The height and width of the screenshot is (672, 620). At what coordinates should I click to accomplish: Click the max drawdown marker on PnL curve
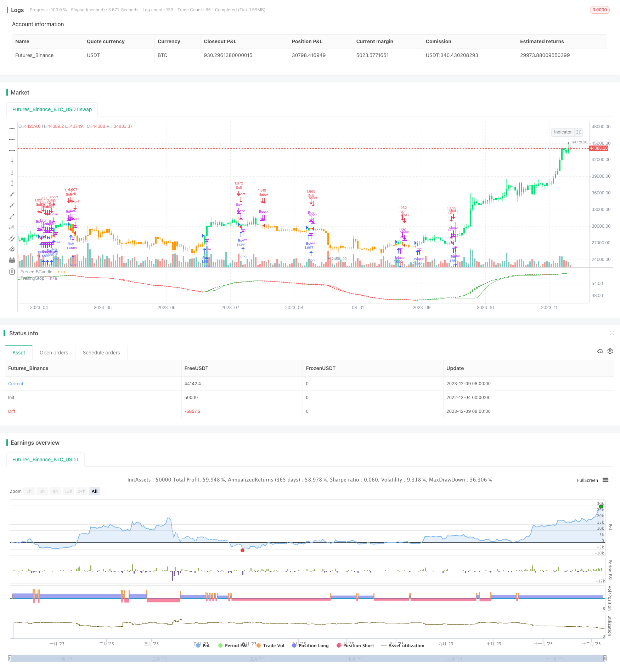point(242,550)
